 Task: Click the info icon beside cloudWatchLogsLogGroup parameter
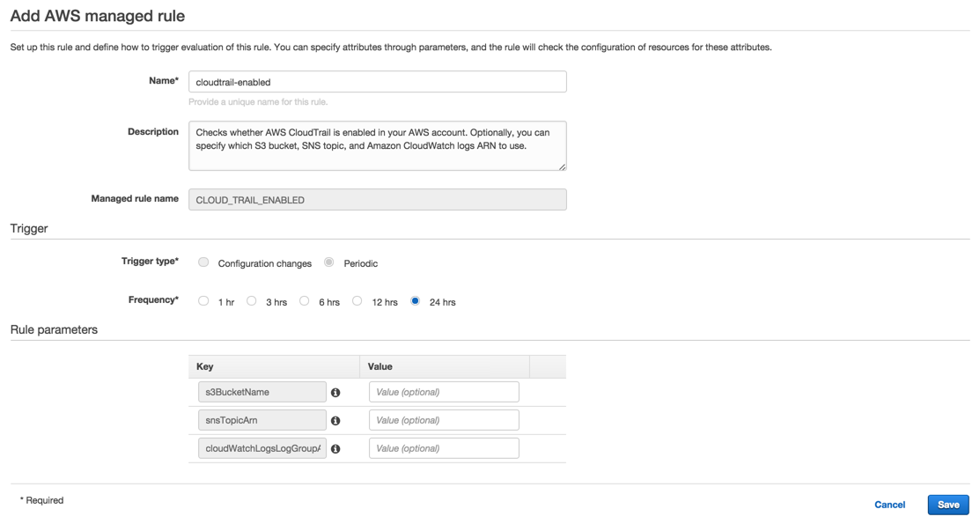(x=335, y=447)
